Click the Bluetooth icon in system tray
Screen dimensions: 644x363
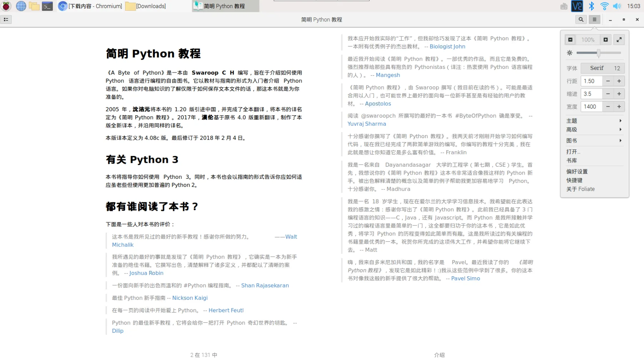[591, 6]
